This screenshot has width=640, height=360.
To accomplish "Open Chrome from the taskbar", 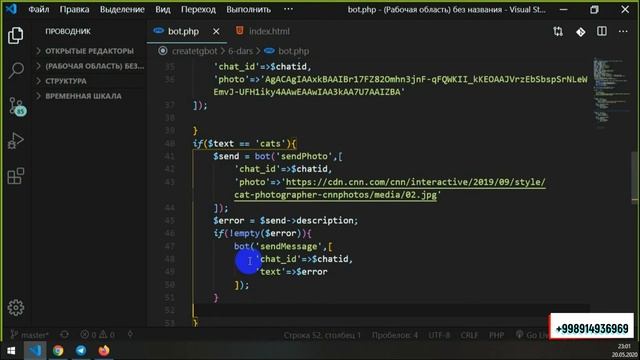I will click(x=58, y=351).
